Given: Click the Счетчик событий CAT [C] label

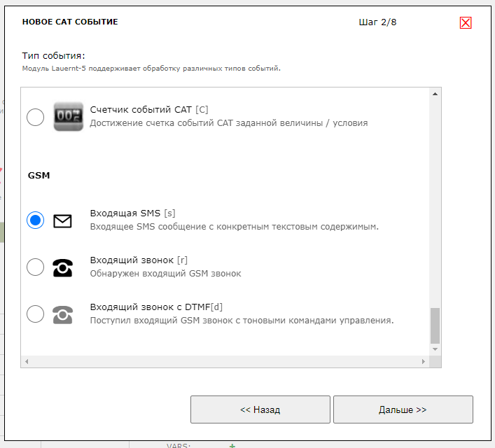Looking at the screenshot, I should 149,109.
